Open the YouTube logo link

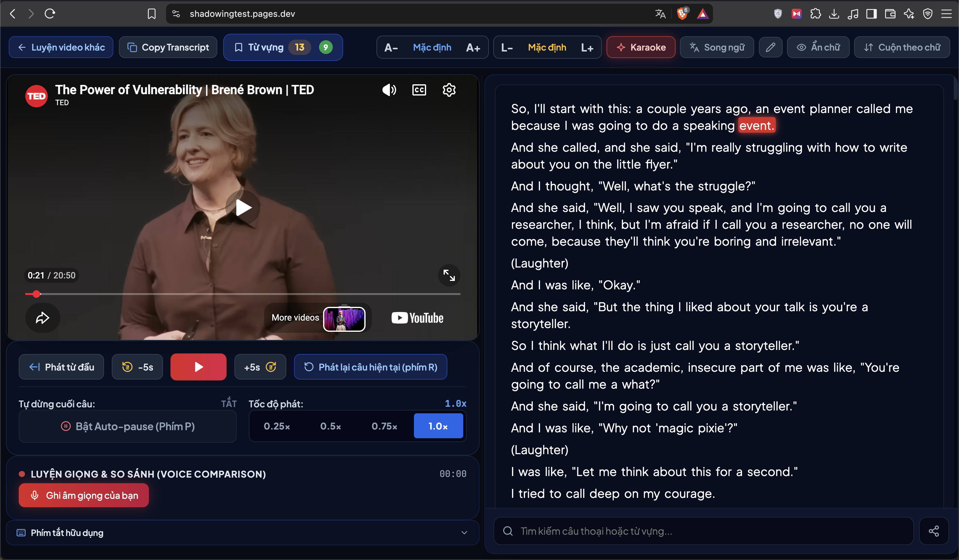pyautogui.click(x=417, y=318)
